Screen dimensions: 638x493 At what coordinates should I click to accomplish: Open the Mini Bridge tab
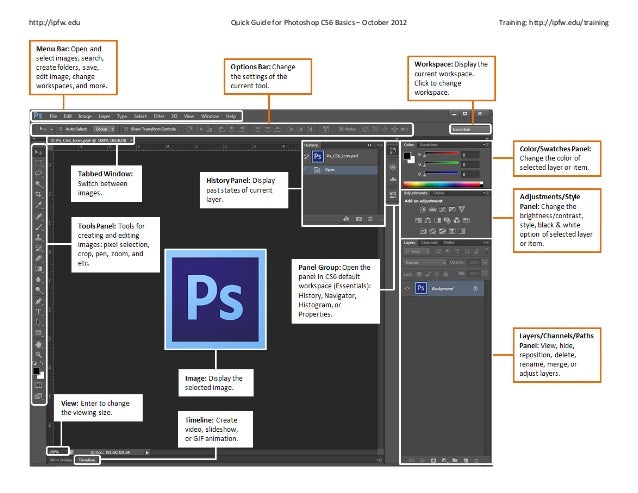pos(61,460)
